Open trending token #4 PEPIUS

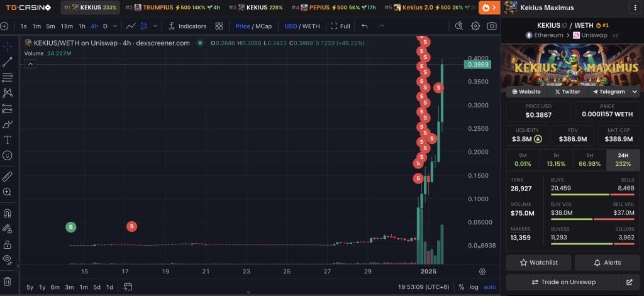[335, 8]
